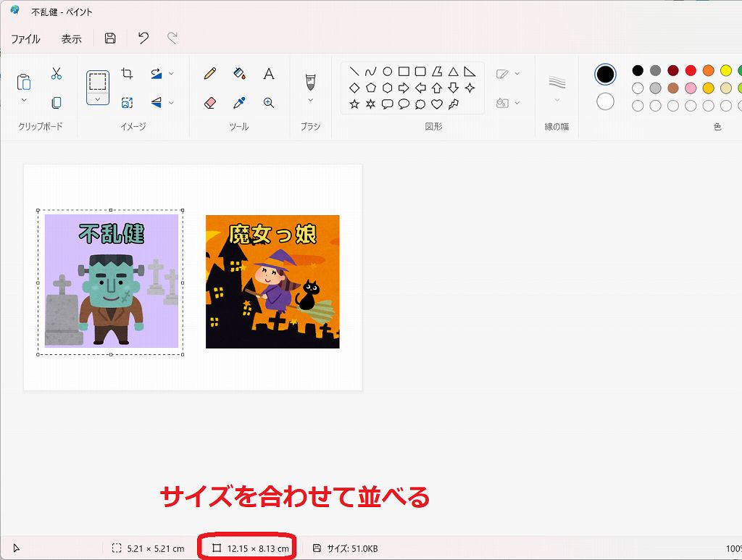Pick the heart shape
The width and height of the screenshot is (742, 560).
437,104
